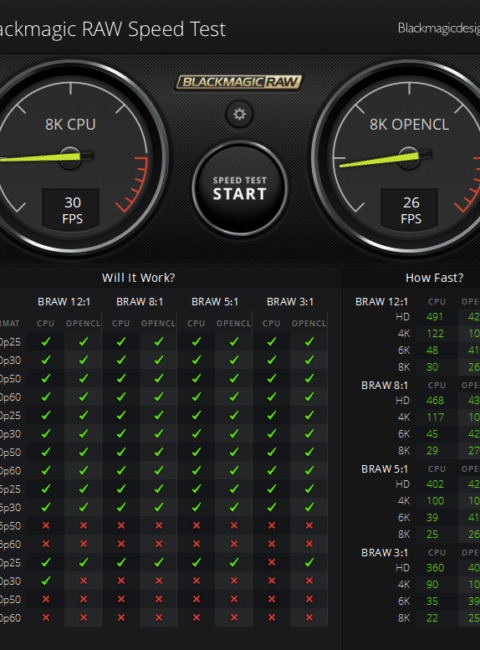Click the 'Blackmagic RAW Speed Test' window title
The width and height of the screenshot is (480, 650).
pos(113,30)
